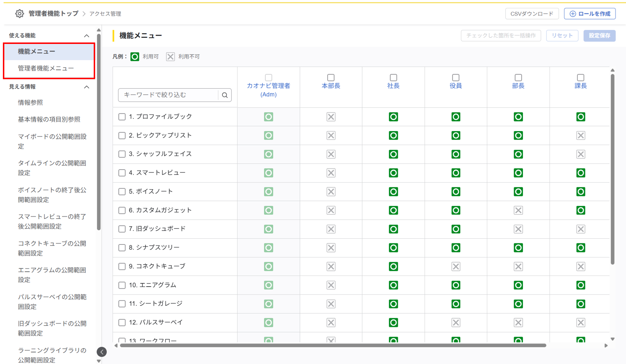The height and width of the screenshot is (364, 626).
Task: Check the パルスサーベイ row checkbox
Action: [122, 323]
